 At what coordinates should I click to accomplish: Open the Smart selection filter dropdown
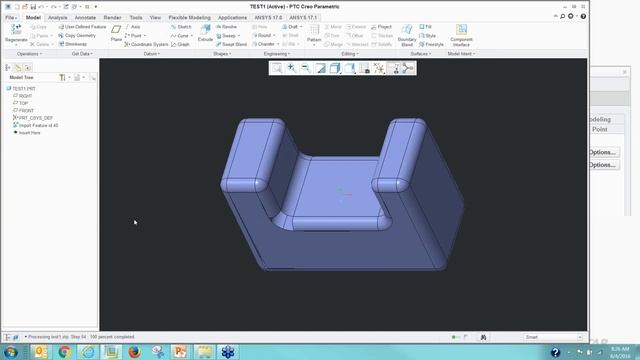(x=553, y=337)
